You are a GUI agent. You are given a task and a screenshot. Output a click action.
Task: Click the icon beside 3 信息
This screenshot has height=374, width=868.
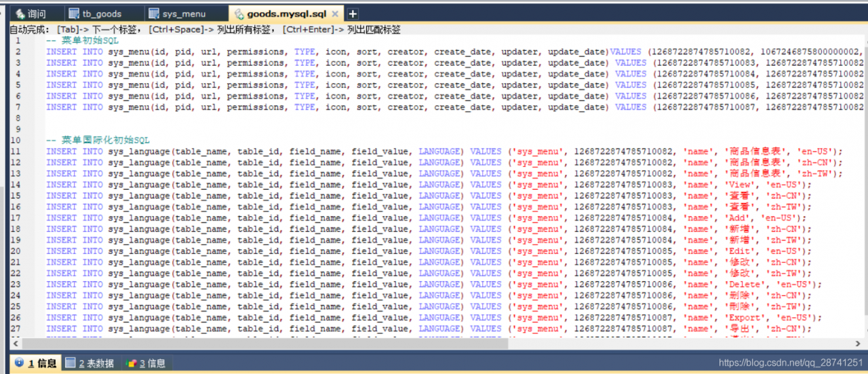132,363
